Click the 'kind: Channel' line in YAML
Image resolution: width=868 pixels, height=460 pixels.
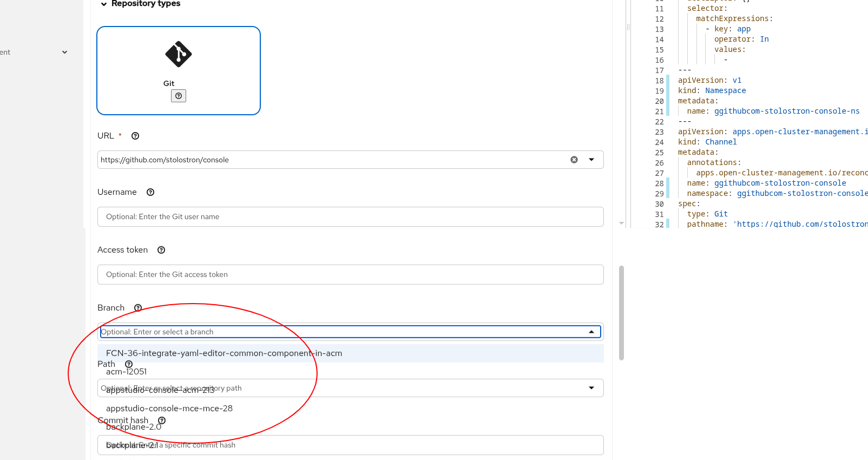pyautogui.click(x=707, y=142)
